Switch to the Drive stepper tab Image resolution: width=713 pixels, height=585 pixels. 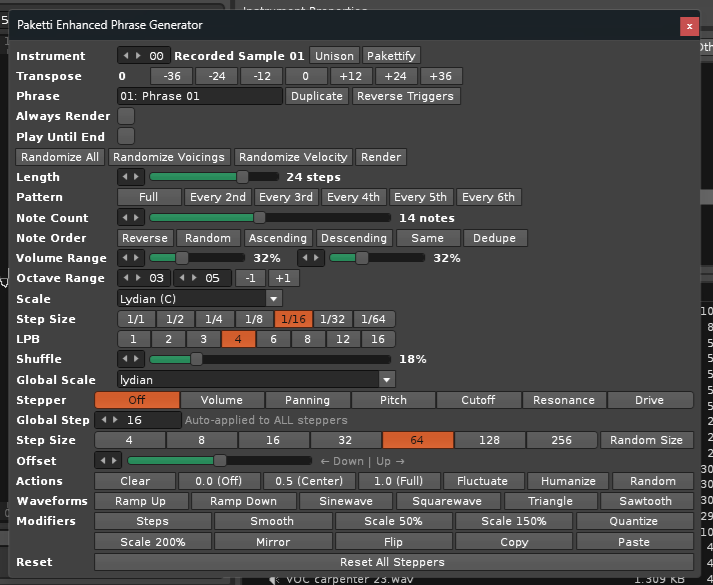point(650,400)
